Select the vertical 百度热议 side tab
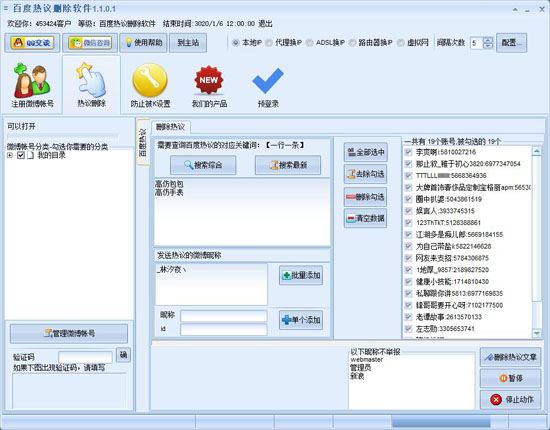The image size is (550, 430). point(142,142)
